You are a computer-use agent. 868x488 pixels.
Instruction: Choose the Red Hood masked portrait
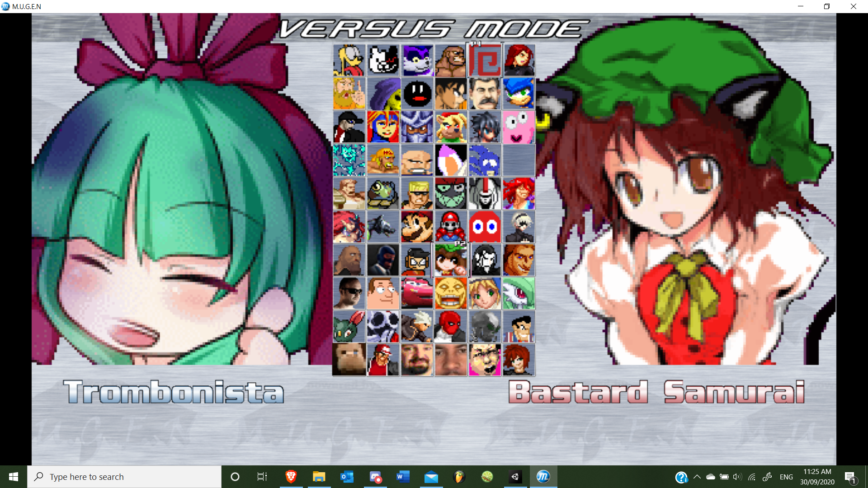(x=451, y=327)
